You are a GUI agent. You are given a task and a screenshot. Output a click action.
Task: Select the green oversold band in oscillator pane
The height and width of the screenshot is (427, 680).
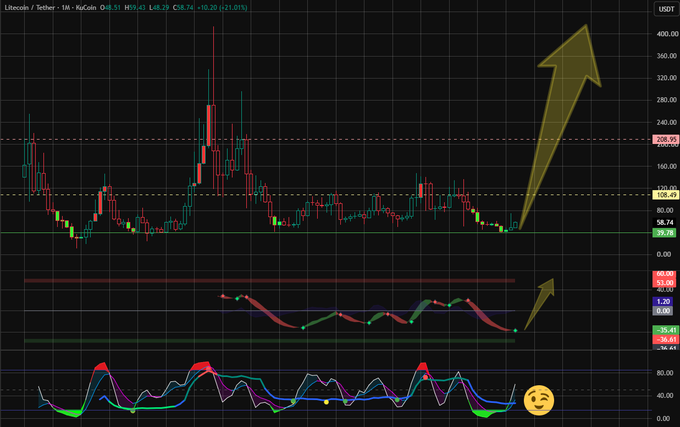(x=269, y=341)
